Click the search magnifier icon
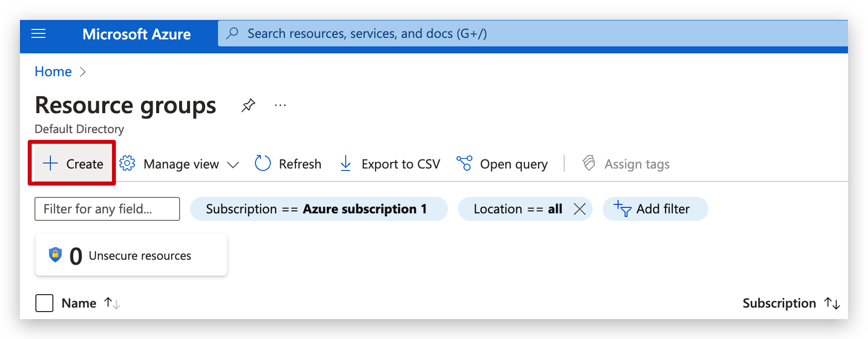 pos(232,33)
